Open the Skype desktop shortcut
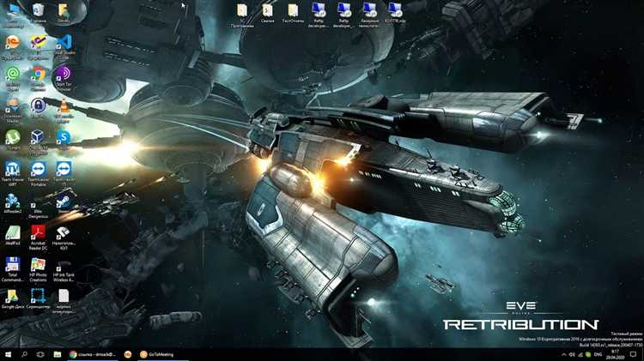The height and width of the screenshot is (361, 644). [64, 138]
